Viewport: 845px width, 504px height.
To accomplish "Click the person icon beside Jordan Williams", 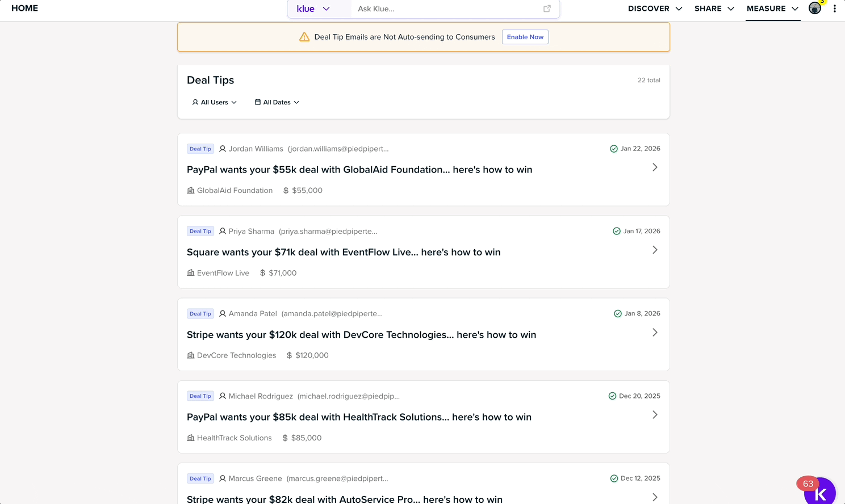I will coord(223,149).
